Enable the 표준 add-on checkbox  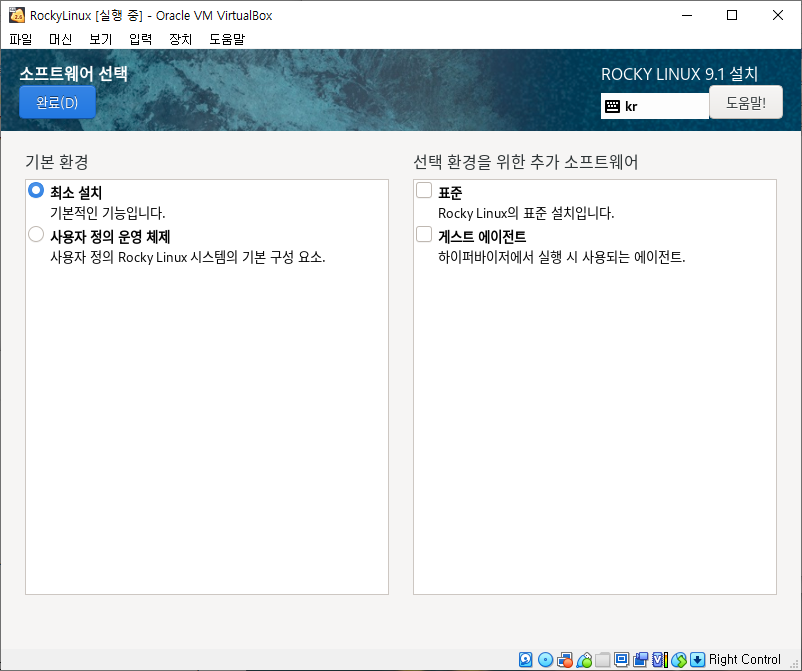424,190
